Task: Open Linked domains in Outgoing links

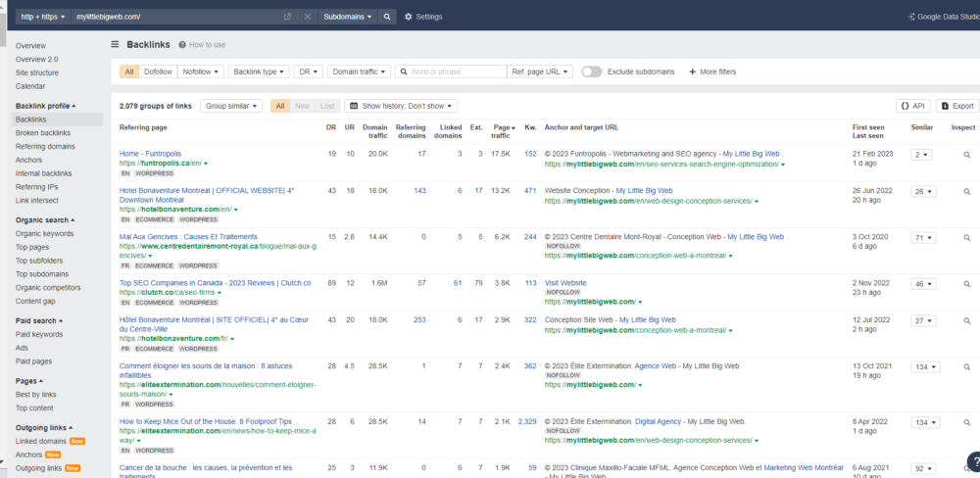Action: click(41, 441)
